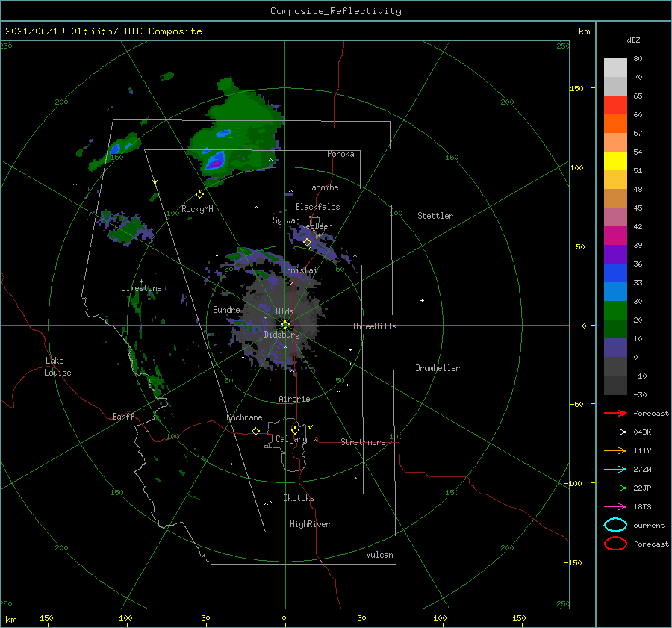Click the ThreeHills city label
This screenshot has height=628, width=672.
pos(374,326)
